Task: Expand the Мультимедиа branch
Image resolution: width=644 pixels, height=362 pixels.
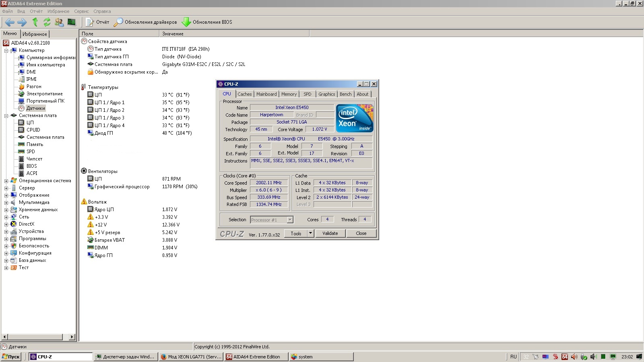Action: pyautogui.click(x=6, y=203)
